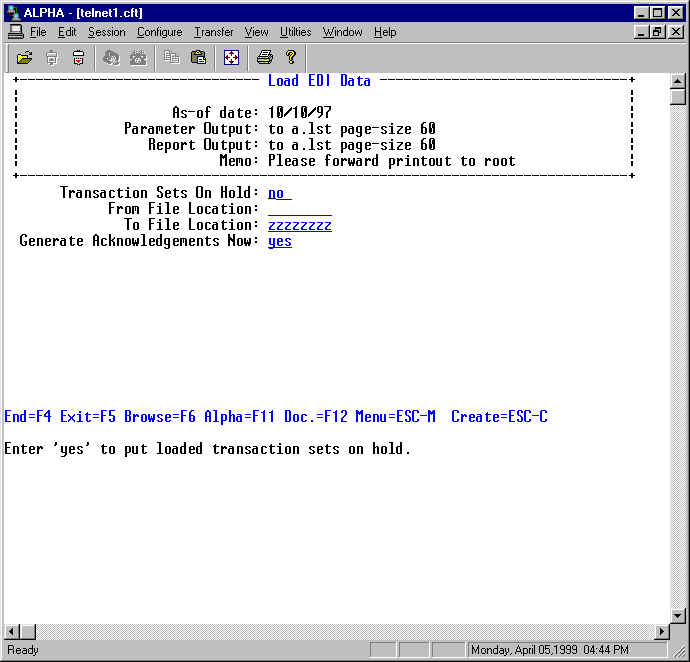Open the Configure menu
Screen dimensions: 690x662
(x=159, y=32)
